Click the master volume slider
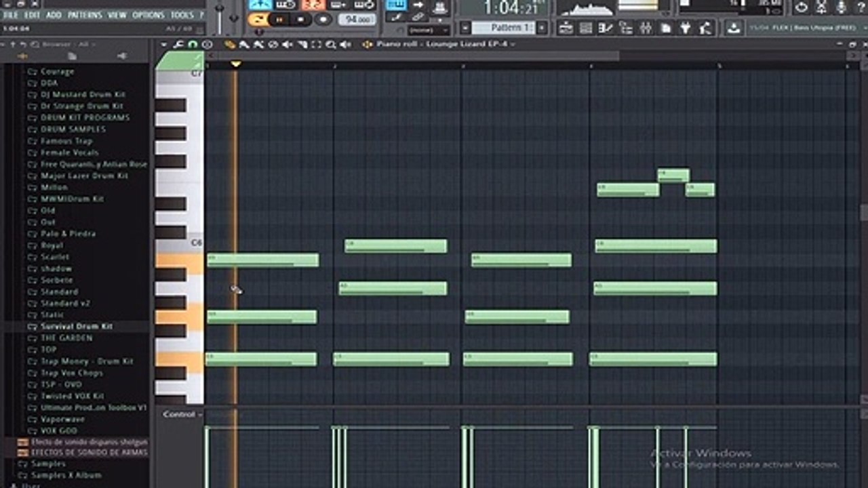868x488 pixels. point(220,18)
